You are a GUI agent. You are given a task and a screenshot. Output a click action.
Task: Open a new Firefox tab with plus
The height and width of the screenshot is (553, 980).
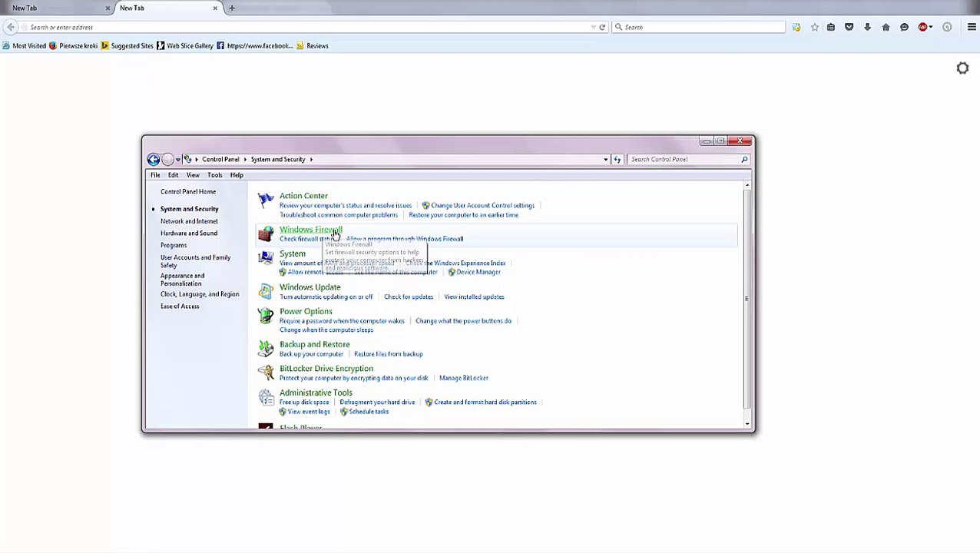[x=232, y=8]
